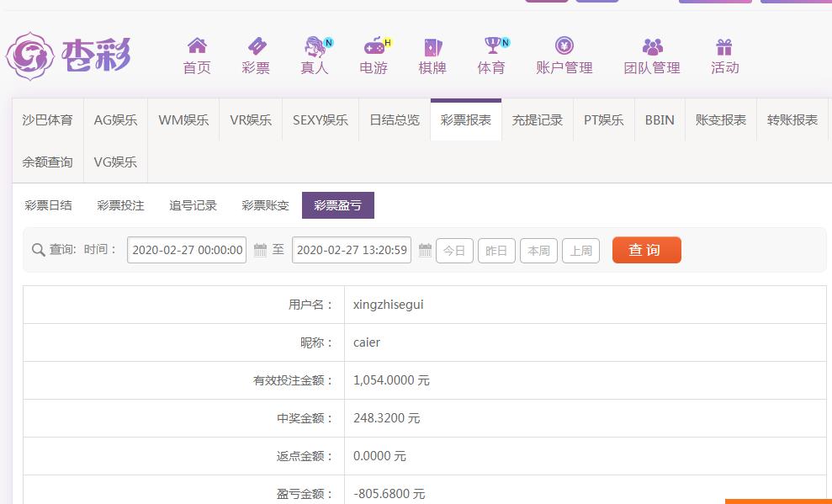Click the 有效投注金额 label
Image resolution: width=832 pixels, height=504 pixels.
[294, 380]
